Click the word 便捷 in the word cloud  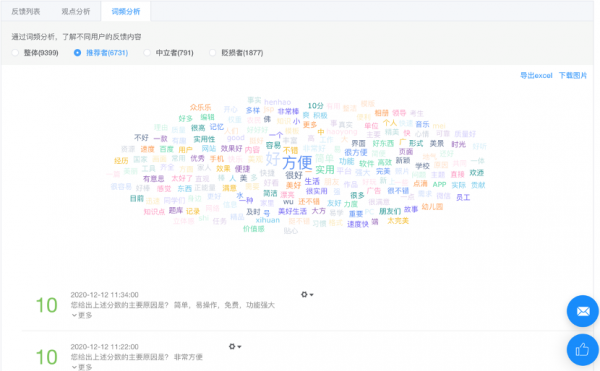pos(242,169)
